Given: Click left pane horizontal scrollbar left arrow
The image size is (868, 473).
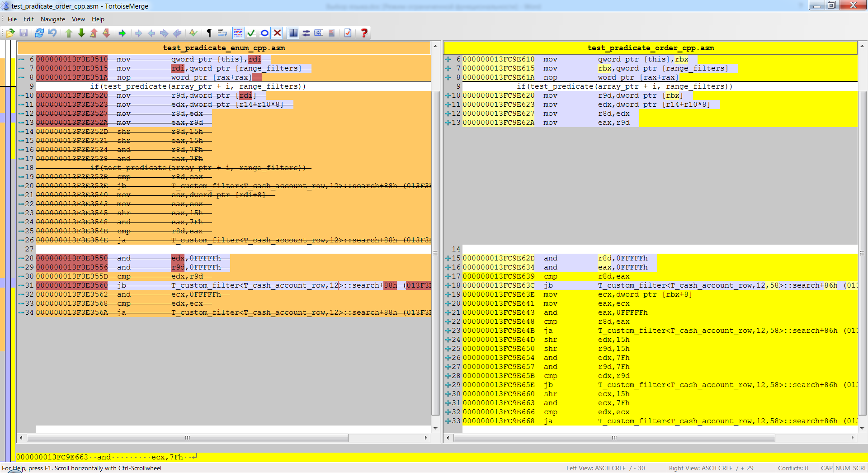Looking at the screenshot, I should pyautogui.click(x=21, y=438).
